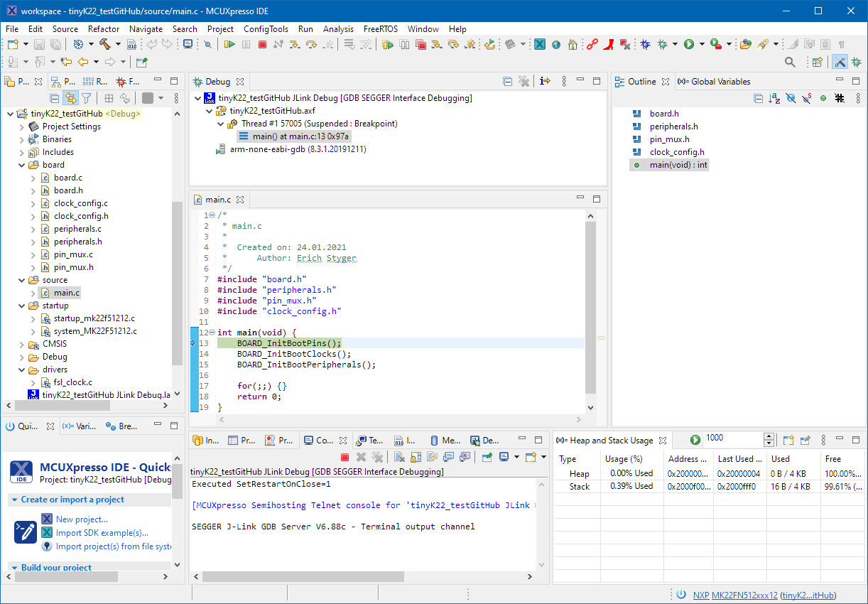Click the Step Over icon in toolbar
The image size is (868, 604).
(310, 44)
